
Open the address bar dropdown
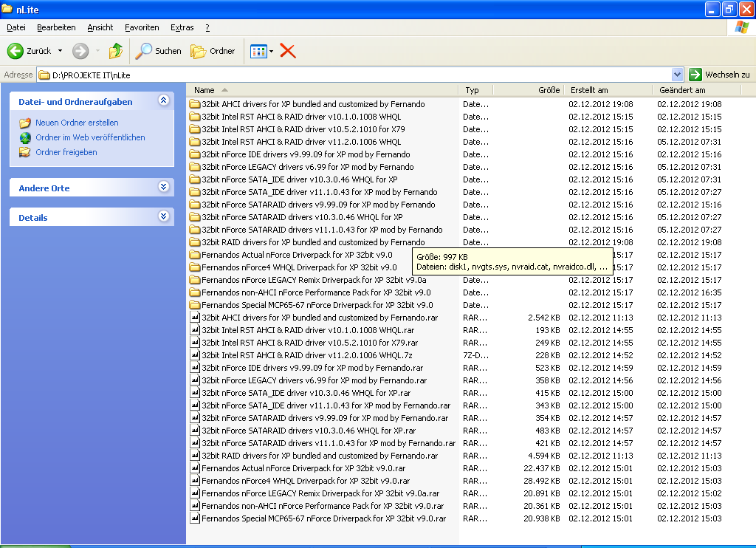678,75
